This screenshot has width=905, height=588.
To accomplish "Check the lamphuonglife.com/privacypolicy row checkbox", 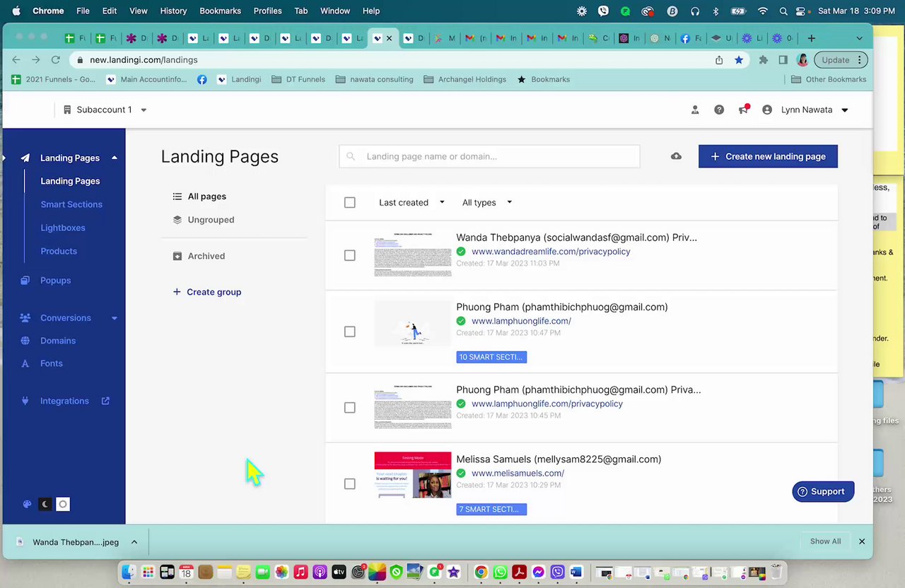I will click(350, 408).
